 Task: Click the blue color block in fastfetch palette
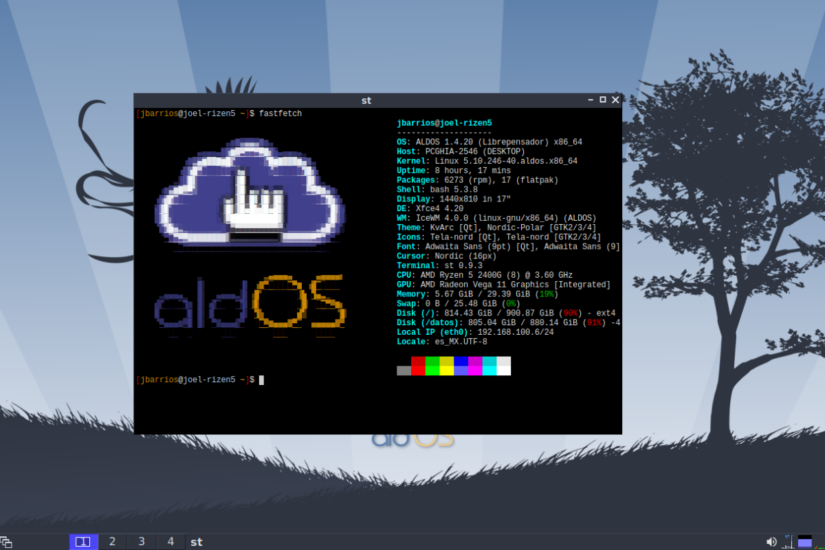(461, 366)
